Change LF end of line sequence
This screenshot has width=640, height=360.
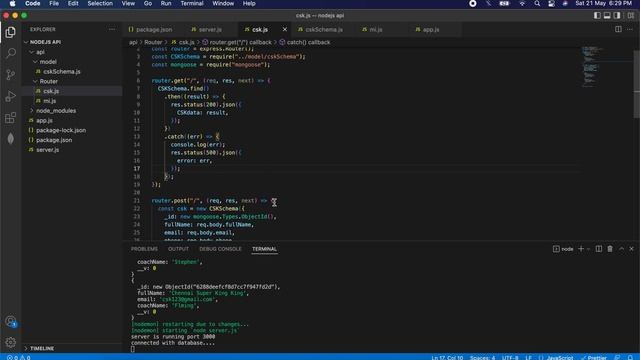point(529,358)
